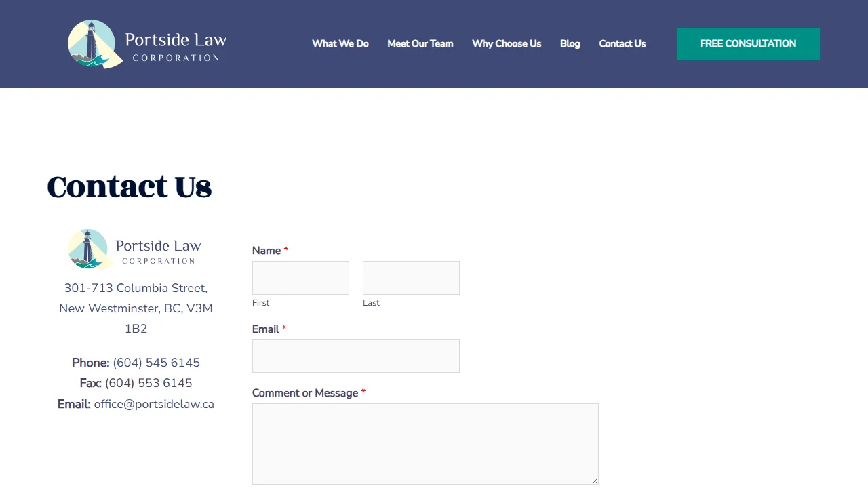
Task: Click the 301-713 Columbia Street address text
Action: [136, 308]
